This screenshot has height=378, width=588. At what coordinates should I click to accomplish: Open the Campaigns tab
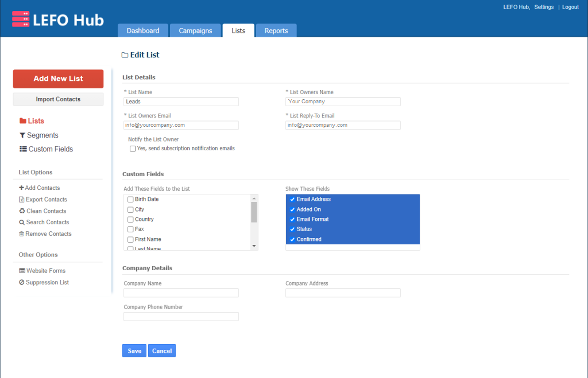point(195,31)
